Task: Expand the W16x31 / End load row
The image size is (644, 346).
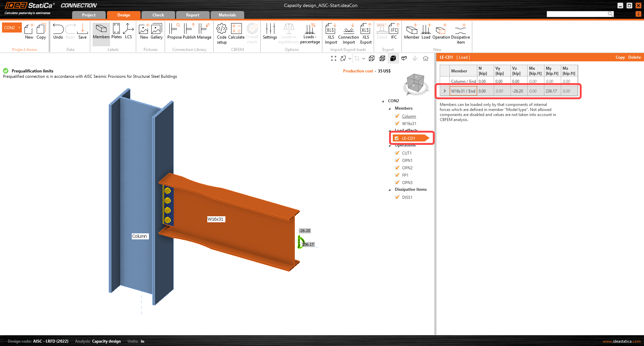Action: point(445,91)
